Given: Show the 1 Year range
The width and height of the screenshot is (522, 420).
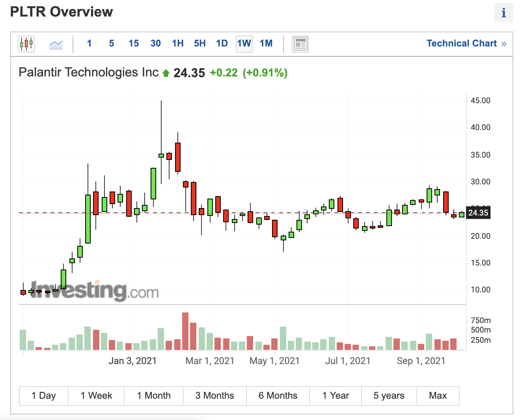Looking at the screenshot, I should (336, 396).
